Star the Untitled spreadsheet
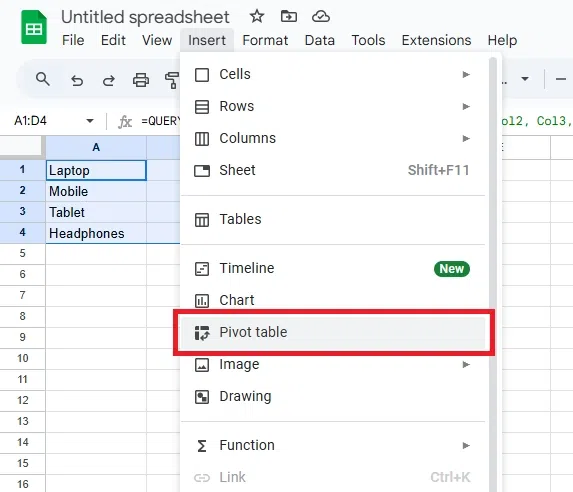573x492 pixels. point(257,16)
